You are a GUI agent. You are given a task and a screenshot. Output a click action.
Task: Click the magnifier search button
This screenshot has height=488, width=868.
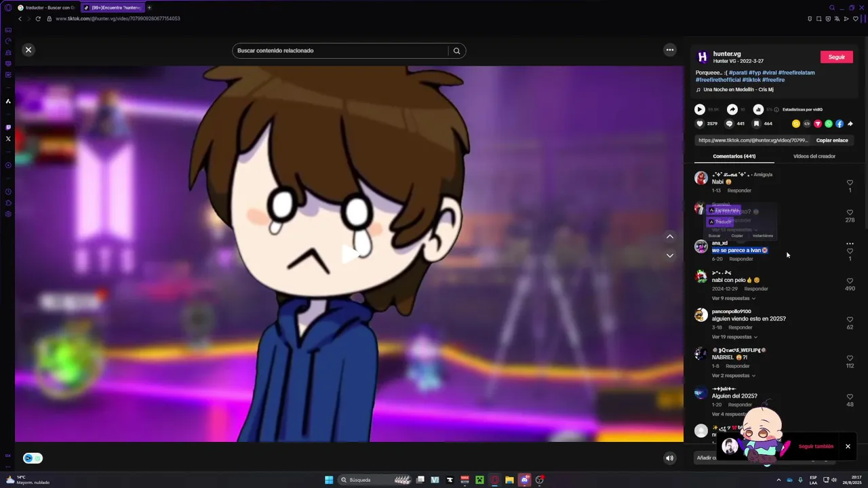456,51
